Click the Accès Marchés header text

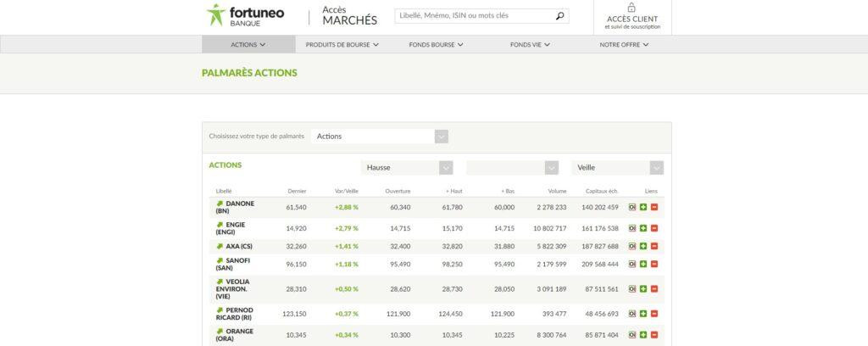(349, 15)
